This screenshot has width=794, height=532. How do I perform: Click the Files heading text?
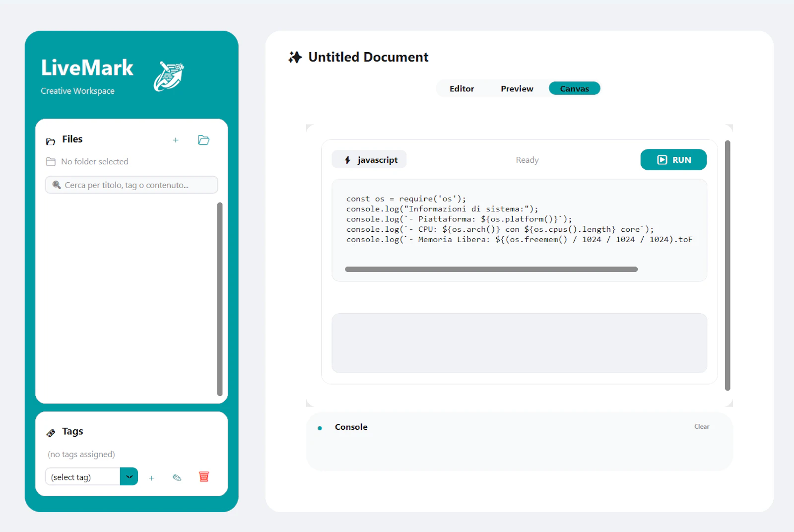coord(72,139)
